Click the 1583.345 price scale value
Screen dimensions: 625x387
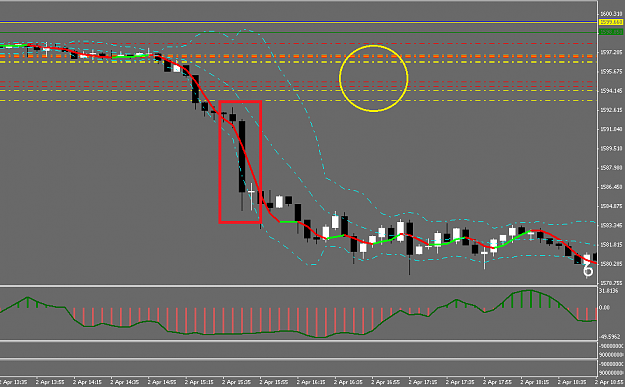coord(611,225)
